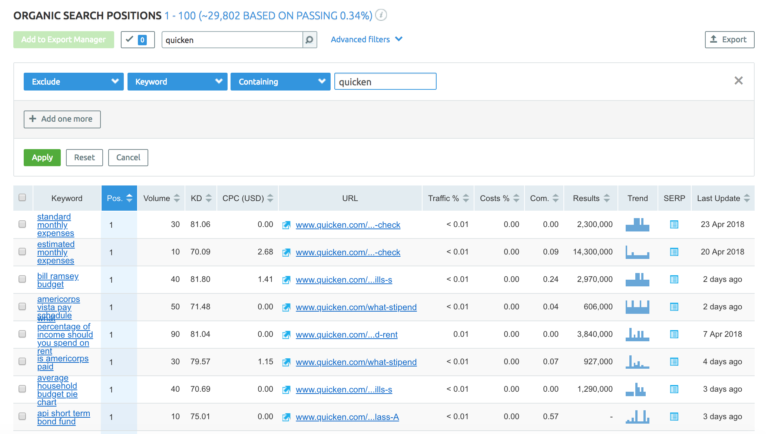The image size is (768, 434).
Task: Open external link icon for estimated monthly expenses URL
Action: (286, 252)
